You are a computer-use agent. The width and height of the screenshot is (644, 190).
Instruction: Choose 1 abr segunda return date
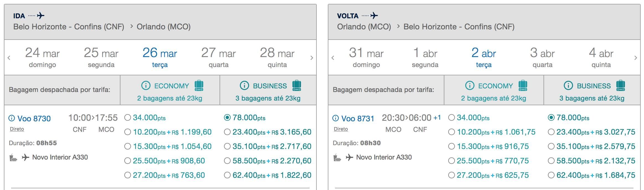[425, 57]
